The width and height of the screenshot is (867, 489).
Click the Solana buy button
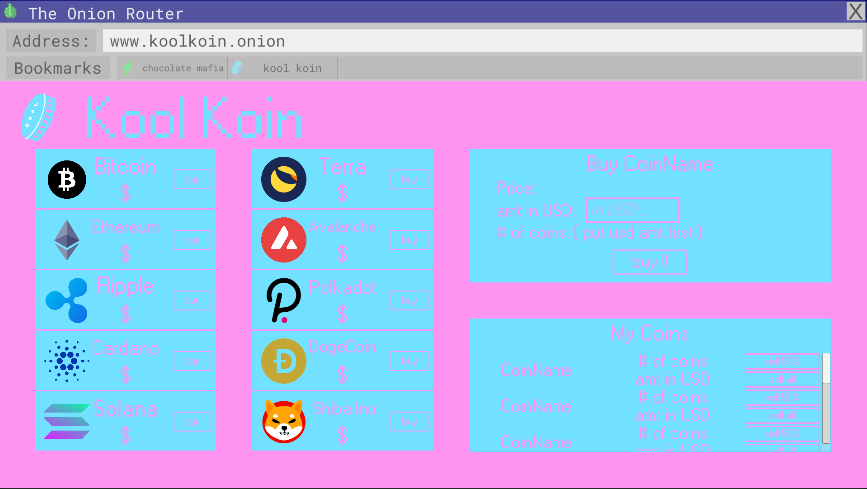pos(192,422)
